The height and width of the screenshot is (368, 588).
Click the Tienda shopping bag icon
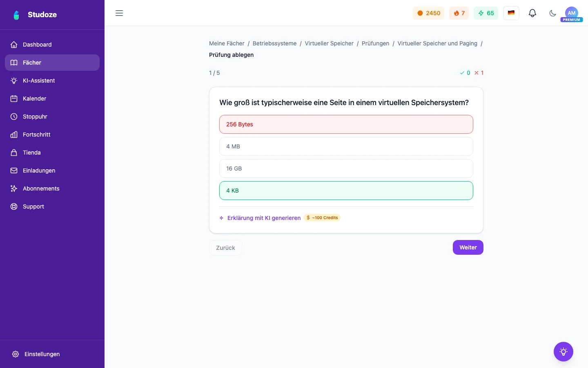[14, 153]
